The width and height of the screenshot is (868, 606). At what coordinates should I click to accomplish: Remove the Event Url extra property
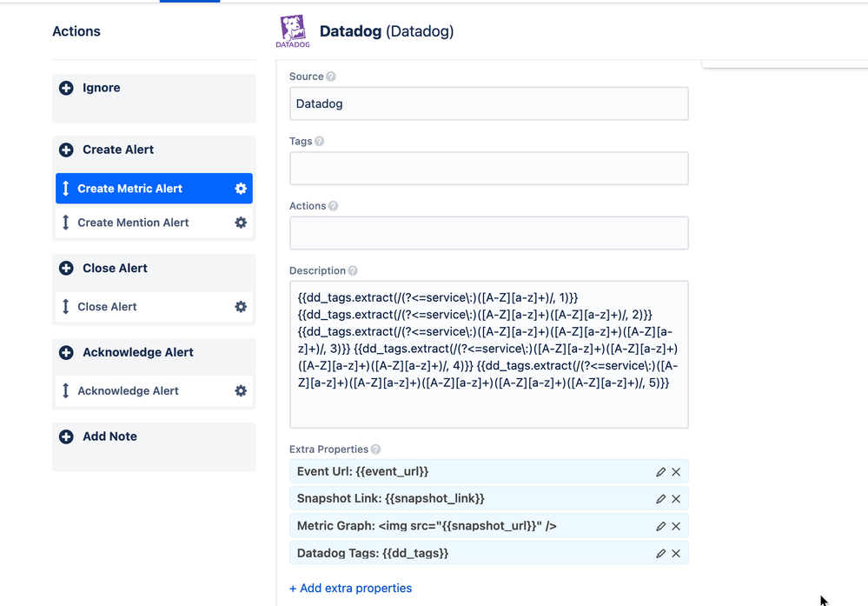[x=676, y=472]
